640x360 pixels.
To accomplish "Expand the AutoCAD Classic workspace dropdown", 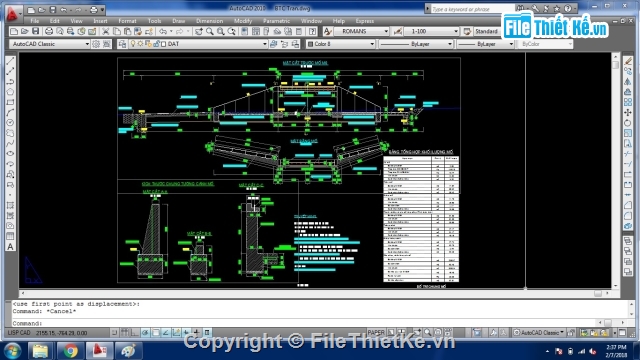I will 49,44.
